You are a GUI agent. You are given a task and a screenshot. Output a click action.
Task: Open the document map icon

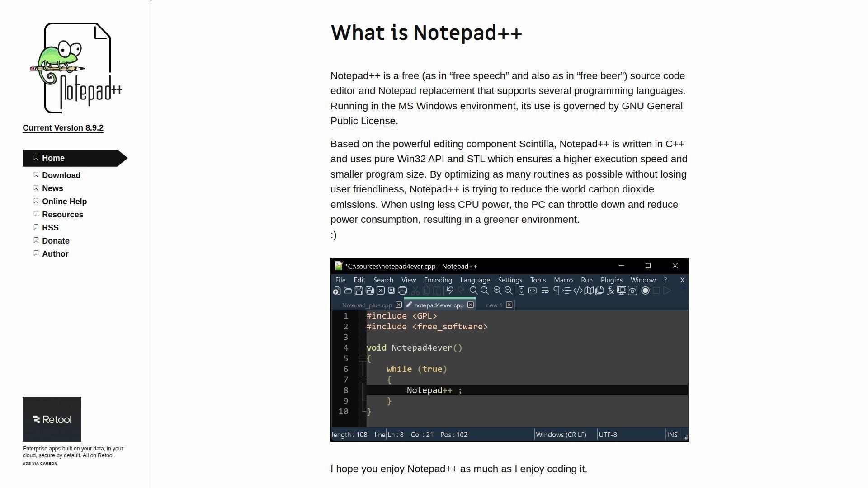589,291
